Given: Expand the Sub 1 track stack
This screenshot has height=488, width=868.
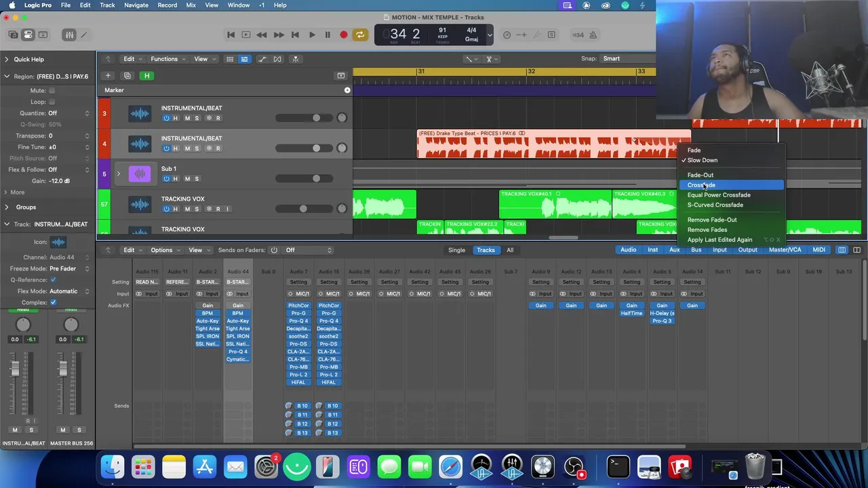Looking at the screenshot, I should pyautogui.click(x=118, y=174).
